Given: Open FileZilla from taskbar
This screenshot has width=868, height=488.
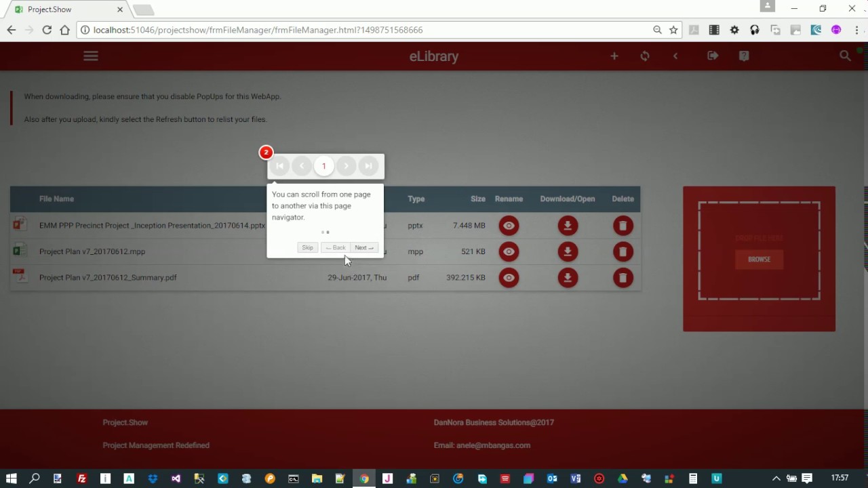Looking at the screenshot, I should 82,479.
